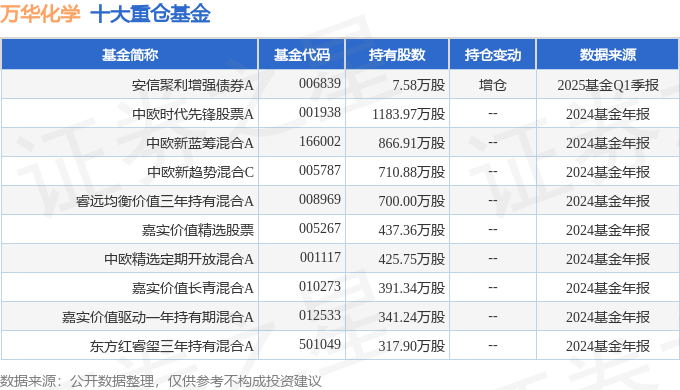Open fund 安信聚利增强债券A
680x390 pixels.
193,85
